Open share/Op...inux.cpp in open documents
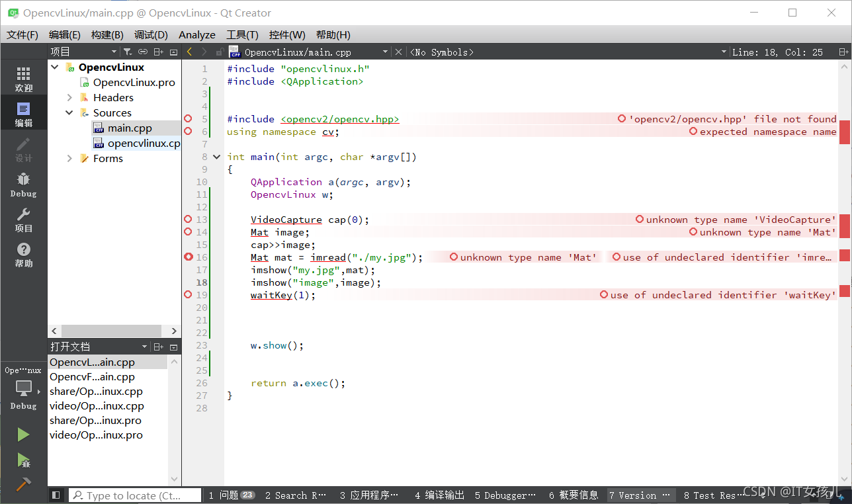Viewport: 852px width, 504px height. pyautogui.click(x=96, y=391)
